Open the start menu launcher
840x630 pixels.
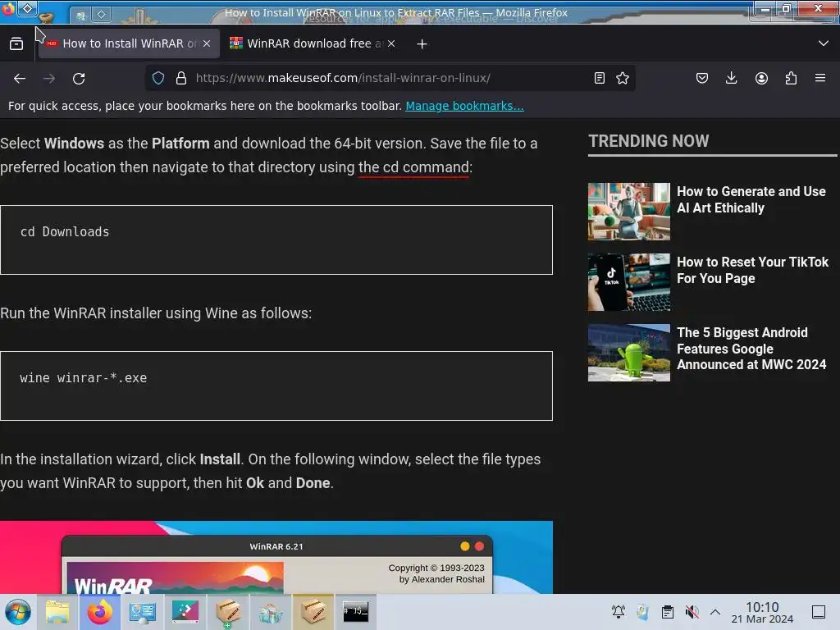coord(18,612)
